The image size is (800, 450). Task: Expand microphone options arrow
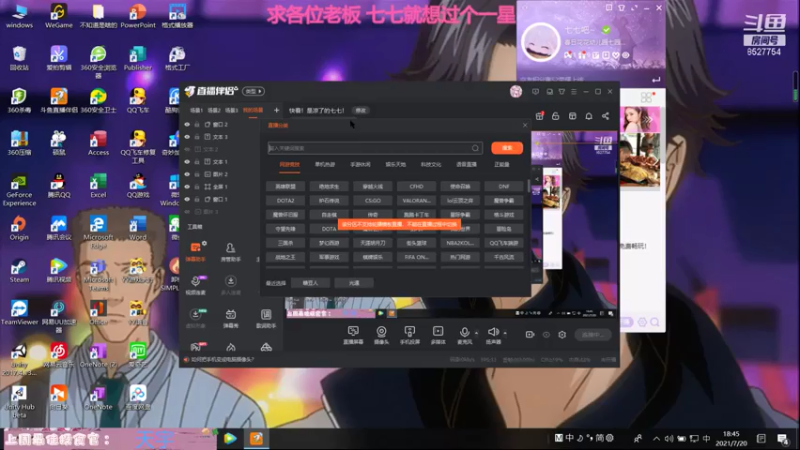(x=477, y=333)
